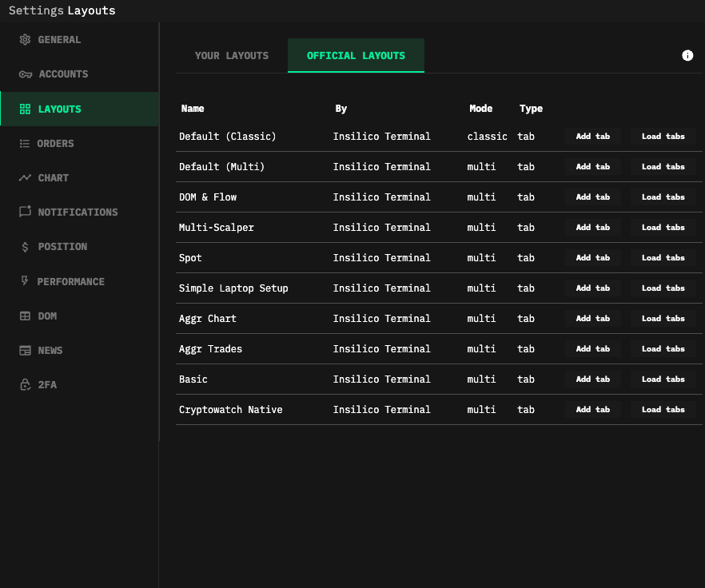
Task: Add tab for Default (Classic) layout
Action: pyautogui.click(x=592, y=136)
